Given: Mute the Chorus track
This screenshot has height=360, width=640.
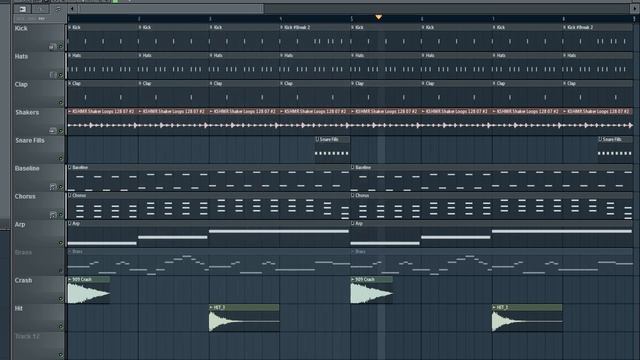Looking at the screenshot, I should pyautogui.click(x=61, y=215).
